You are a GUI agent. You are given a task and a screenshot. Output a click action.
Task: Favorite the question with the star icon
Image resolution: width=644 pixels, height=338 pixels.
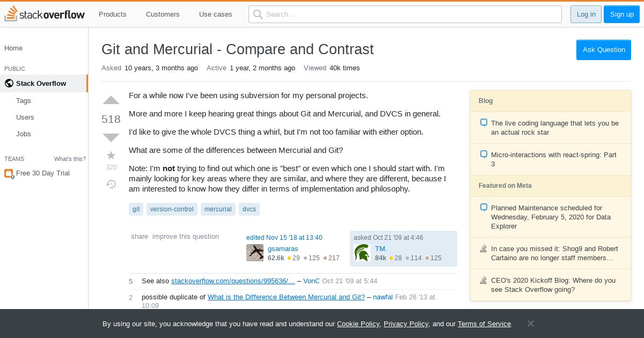pyautogui.click(x=111, y=155)
